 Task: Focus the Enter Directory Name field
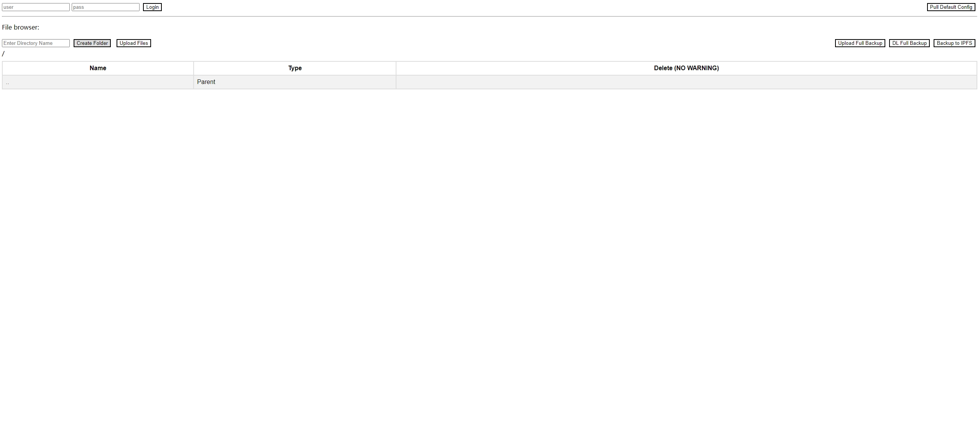point(36,43)
